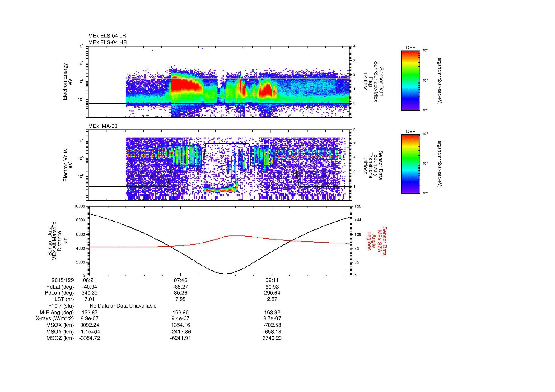Click the '10000' tick on altitude axis
This screenshot has height=392, width=555.
coord(80,206)
